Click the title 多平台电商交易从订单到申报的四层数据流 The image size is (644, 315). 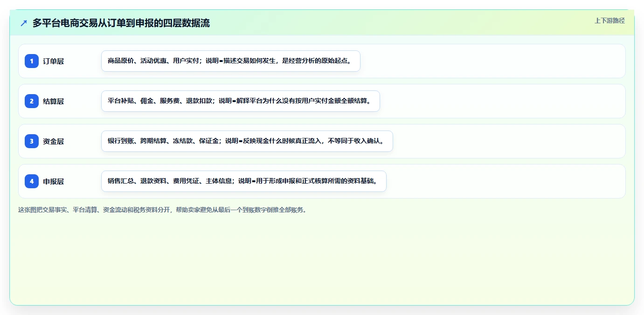click(x=121, y=23)
